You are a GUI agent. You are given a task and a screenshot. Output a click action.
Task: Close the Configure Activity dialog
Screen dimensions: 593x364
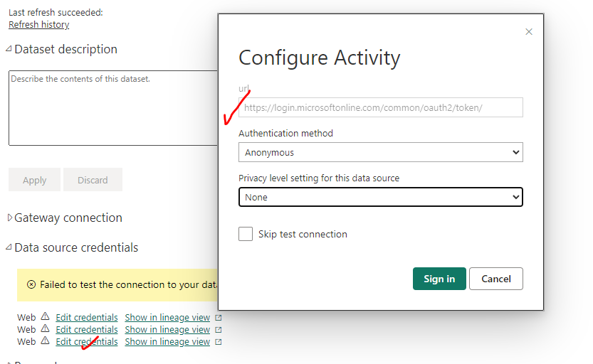529,32
